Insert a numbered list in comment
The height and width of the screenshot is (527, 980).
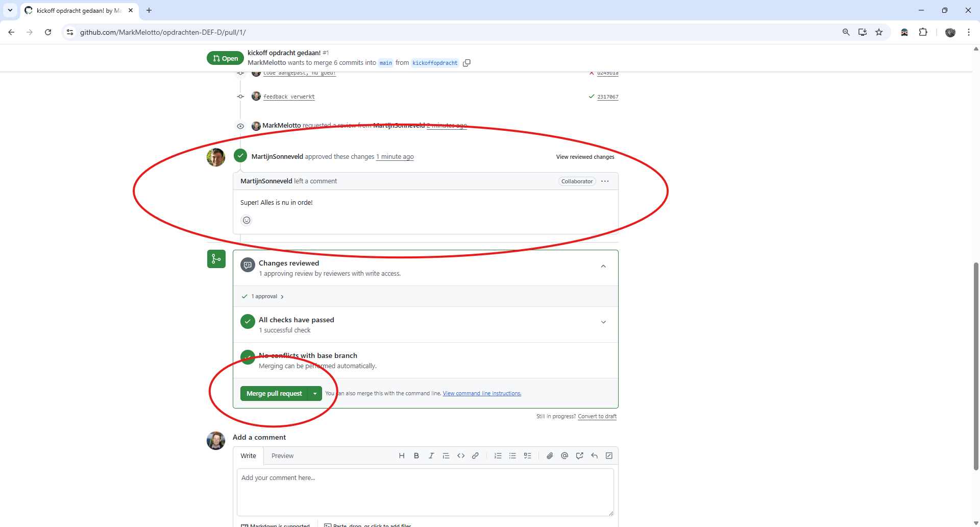[498, 456]
